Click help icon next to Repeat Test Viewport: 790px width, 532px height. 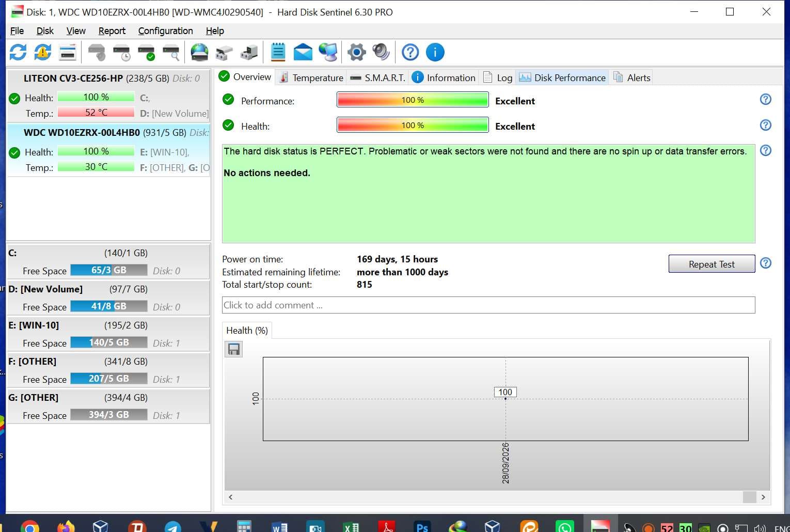(766, 263)
